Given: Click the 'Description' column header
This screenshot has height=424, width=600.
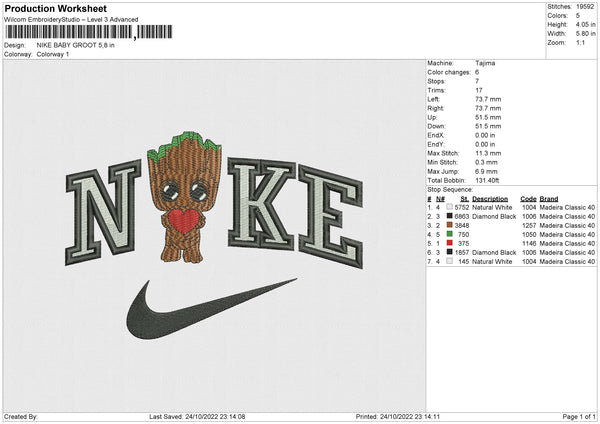Looking at the screenshot, I should [x=490, y=199].
